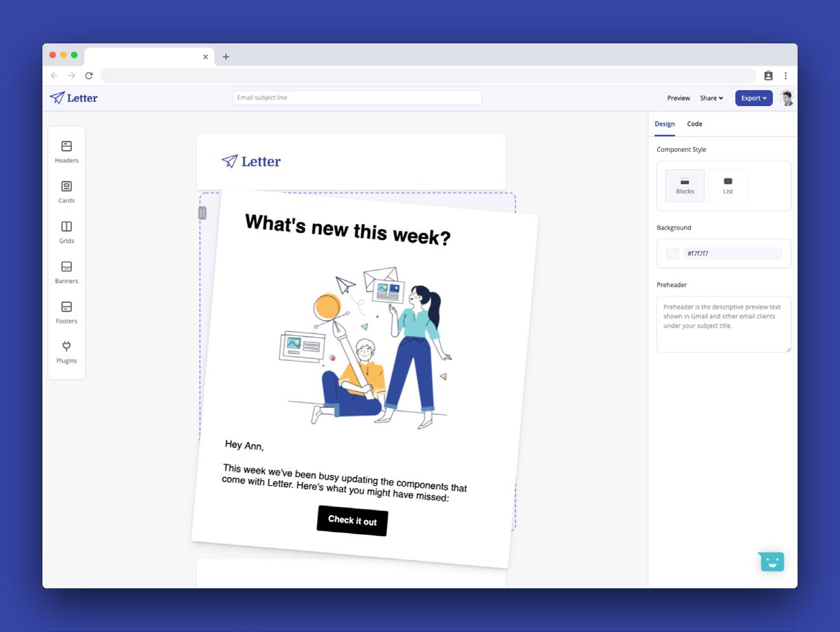The height and width of the screenshot is (632, 840).
Task: Click the browser forward arrow
Action: coord(71,76)
